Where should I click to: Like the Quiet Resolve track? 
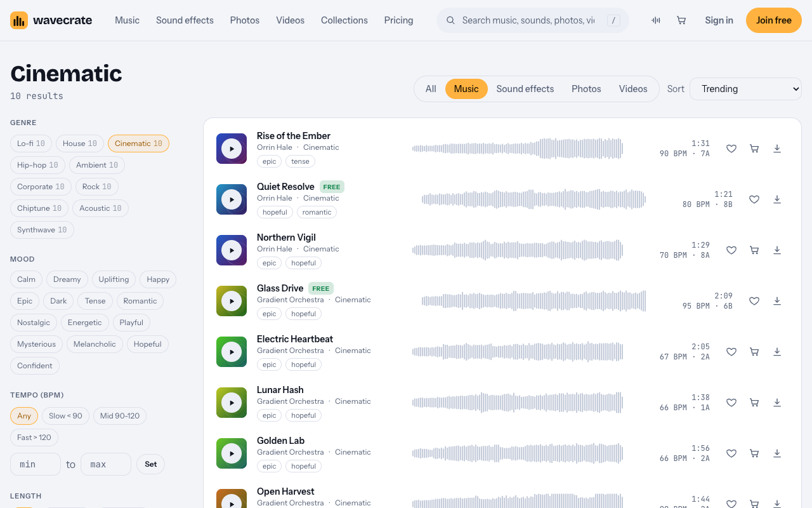tap(754, 199)
